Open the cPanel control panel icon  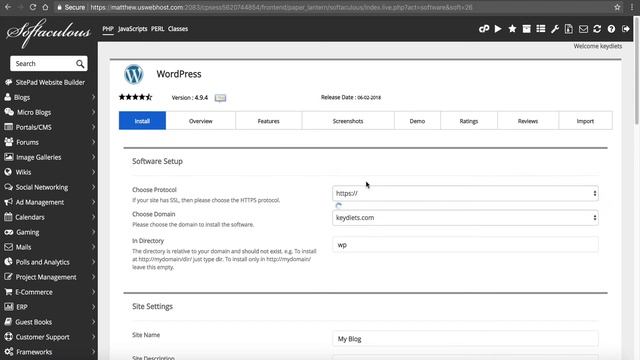[484, 29]
